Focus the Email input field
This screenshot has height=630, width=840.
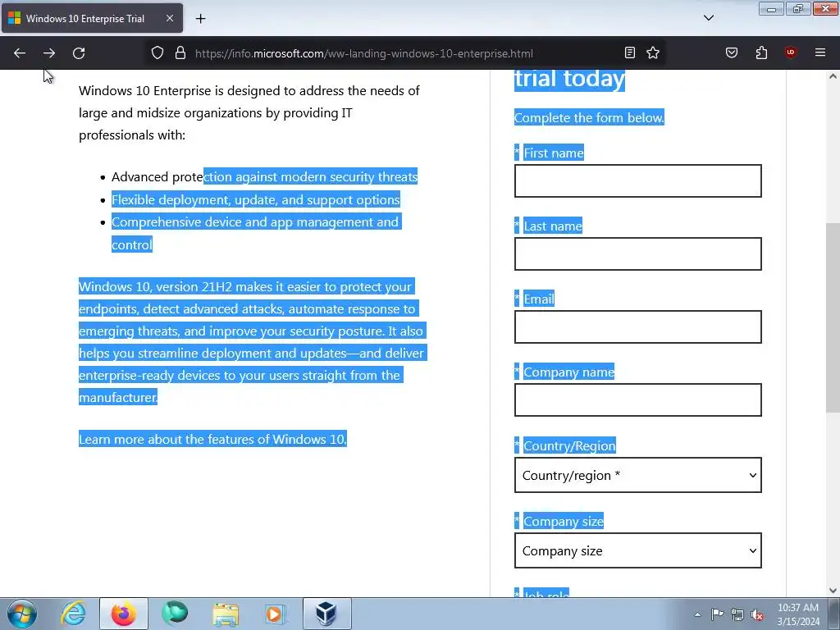637,326
